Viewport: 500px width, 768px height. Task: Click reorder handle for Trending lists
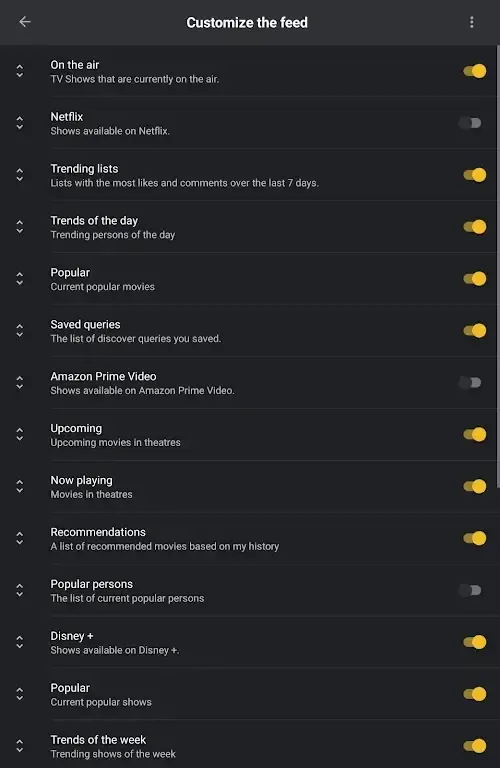(x=20, y=175)
